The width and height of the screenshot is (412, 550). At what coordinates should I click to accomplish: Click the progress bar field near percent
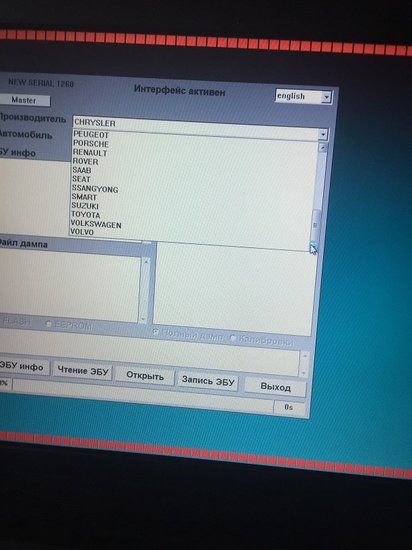(x=143, y=396)
